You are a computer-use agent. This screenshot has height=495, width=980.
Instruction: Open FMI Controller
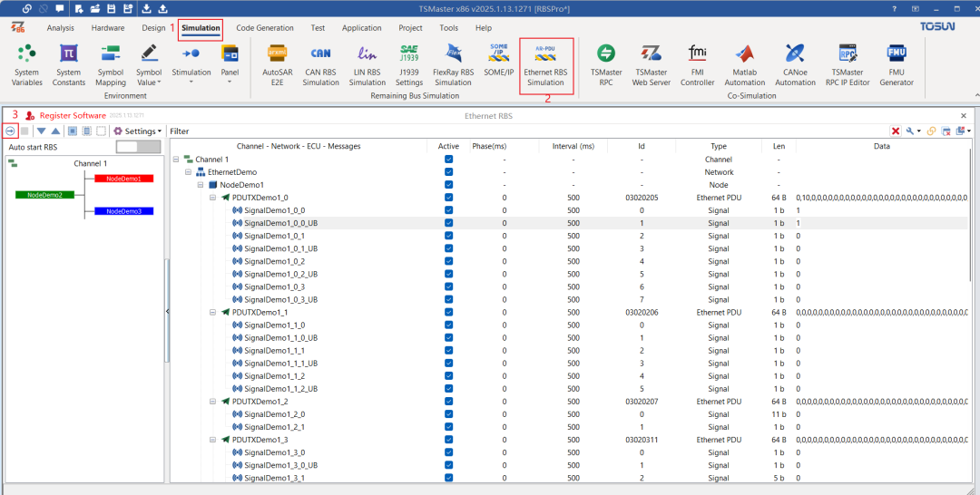click(697, 65)
